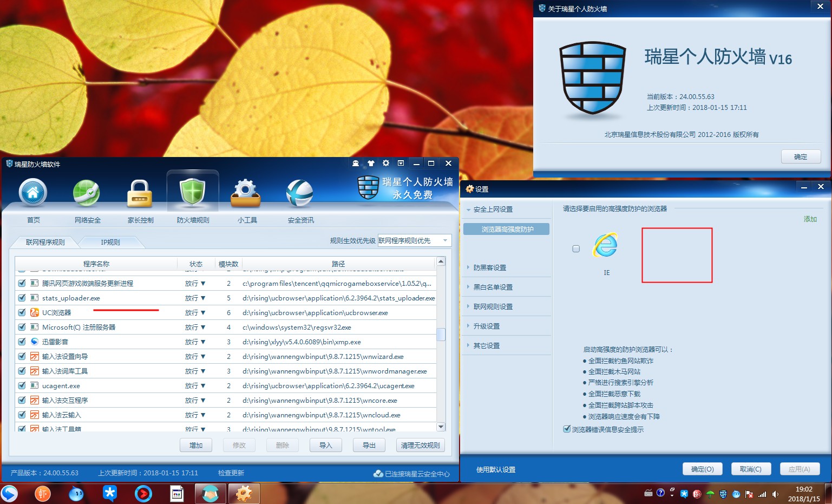Click the 导入 button
The height and width of the screenshot is (504, 832).
pyautogui.click(x=326, y=445)
